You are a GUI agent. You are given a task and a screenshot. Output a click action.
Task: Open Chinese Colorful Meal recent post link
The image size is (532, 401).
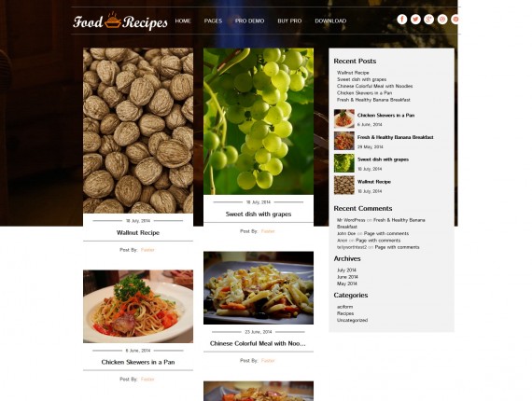[x=375, y=86]
